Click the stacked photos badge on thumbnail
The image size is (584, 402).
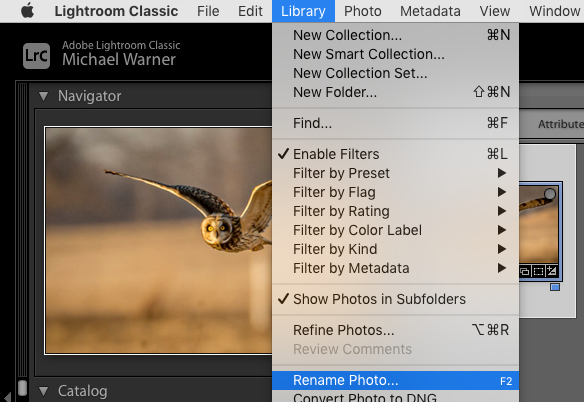(525, 271)
